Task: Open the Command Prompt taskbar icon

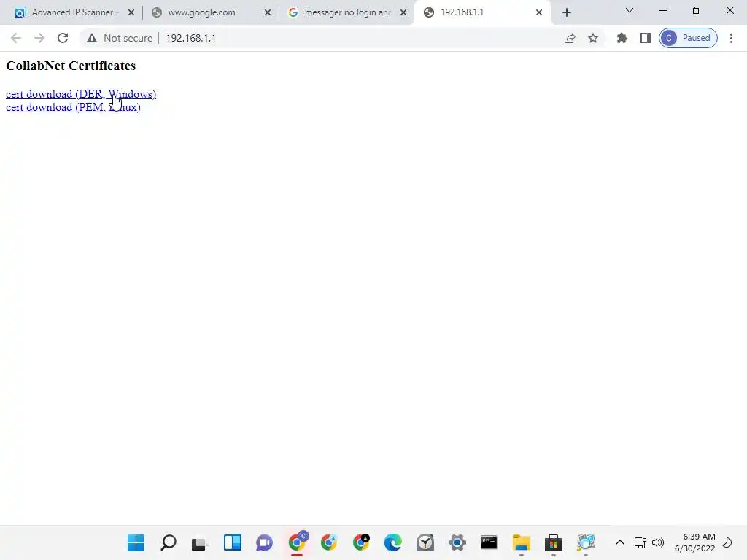Action: (489, 542)
